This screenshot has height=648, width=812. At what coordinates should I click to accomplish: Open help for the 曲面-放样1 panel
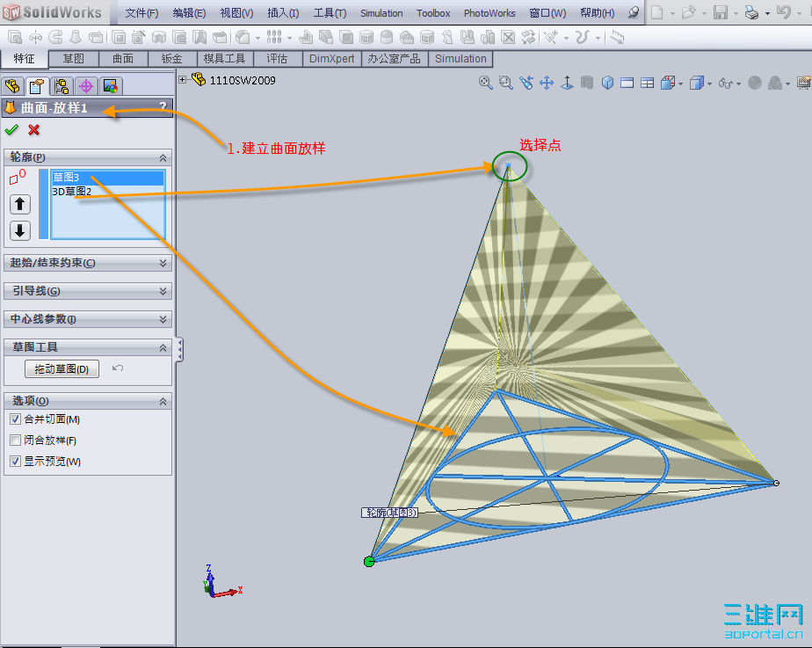[x=163, y=106]
